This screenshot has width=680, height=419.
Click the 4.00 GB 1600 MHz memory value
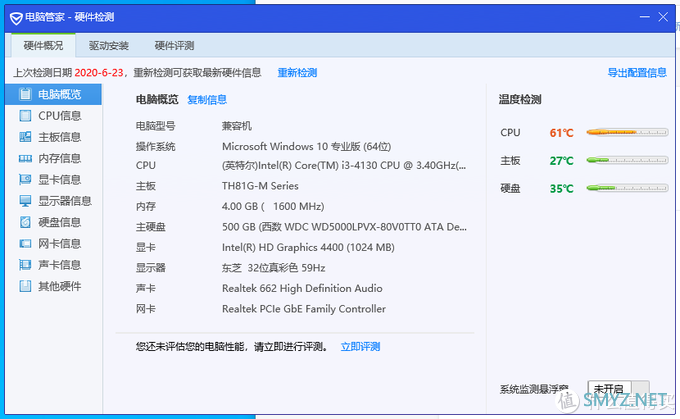tap(273, 206)
